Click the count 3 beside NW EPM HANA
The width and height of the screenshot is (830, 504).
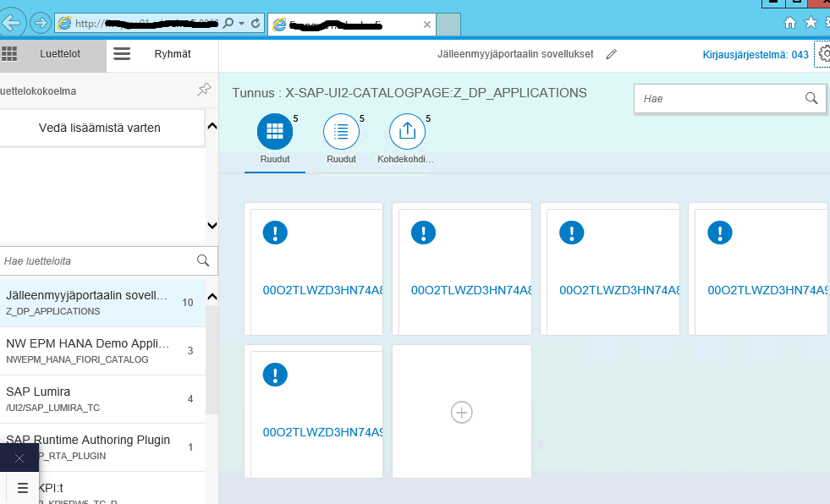[190, 351]
